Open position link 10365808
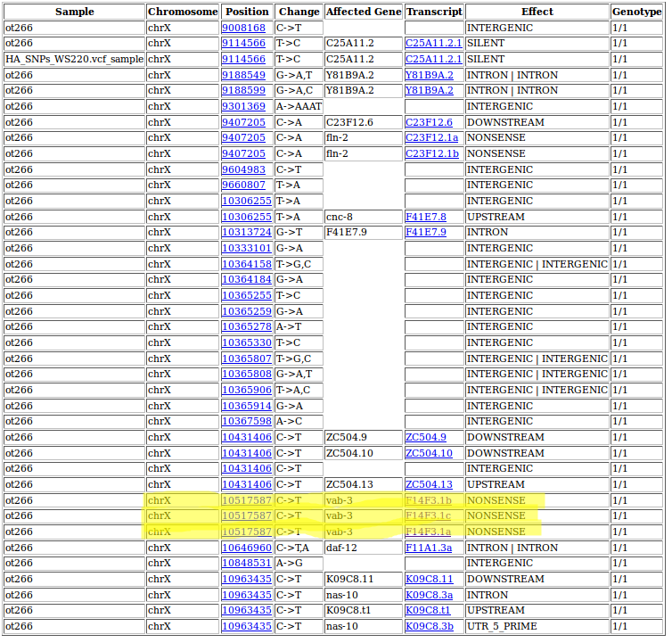The width and height of the screenshot is (672, 643). click(247, 374)
